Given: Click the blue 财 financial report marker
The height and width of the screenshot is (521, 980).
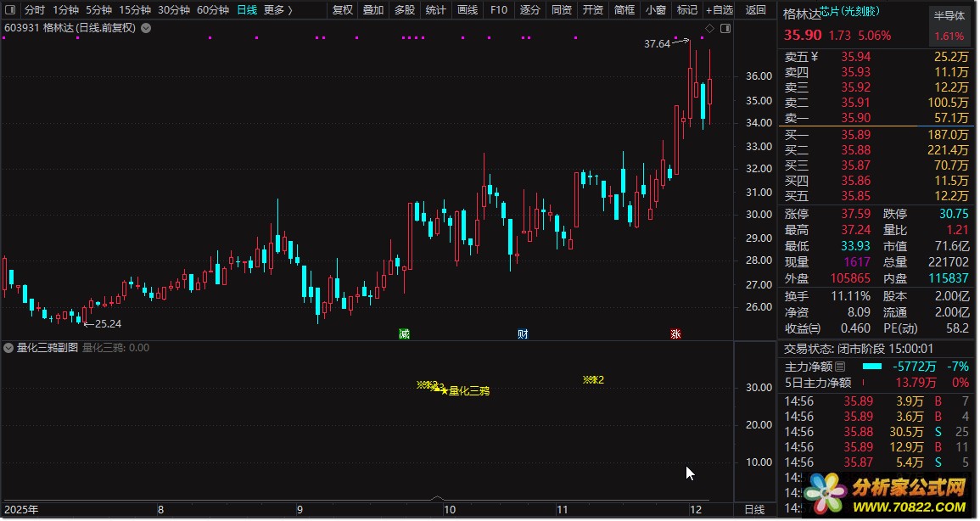Looking at the screenshot, I should (x=524, y=334).
